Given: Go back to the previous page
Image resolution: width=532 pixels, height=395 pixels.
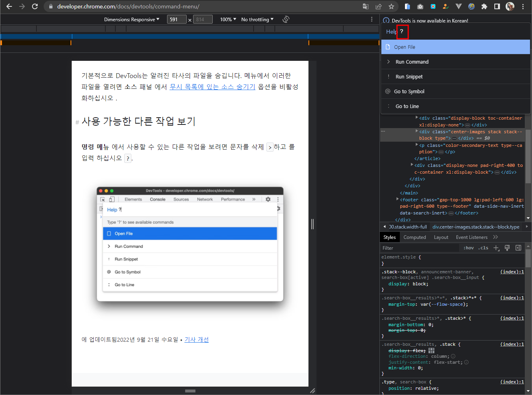Looking at the screenshot, I should coord(9,6).
